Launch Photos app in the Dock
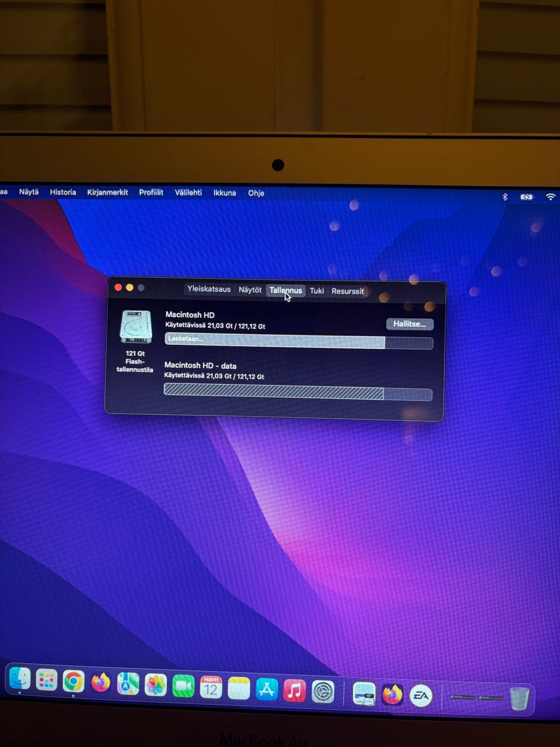 [x=156, y=685]
